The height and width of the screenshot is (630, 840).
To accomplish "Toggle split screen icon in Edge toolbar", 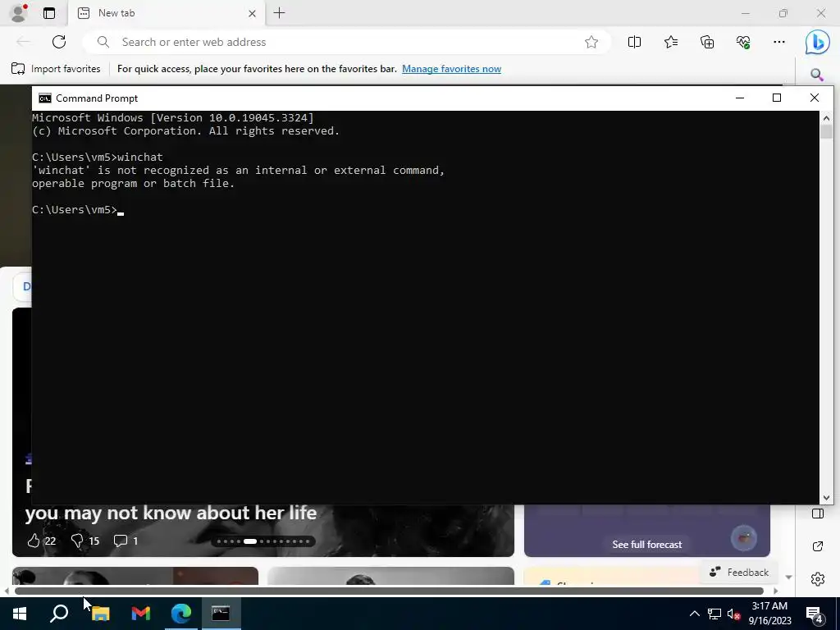I will tap(634, 42).
